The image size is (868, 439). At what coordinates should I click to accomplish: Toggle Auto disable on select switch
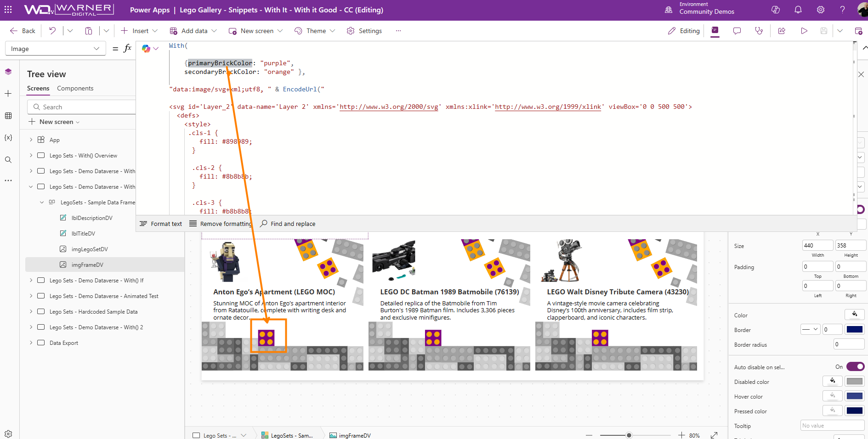click(x=855, y=366)
